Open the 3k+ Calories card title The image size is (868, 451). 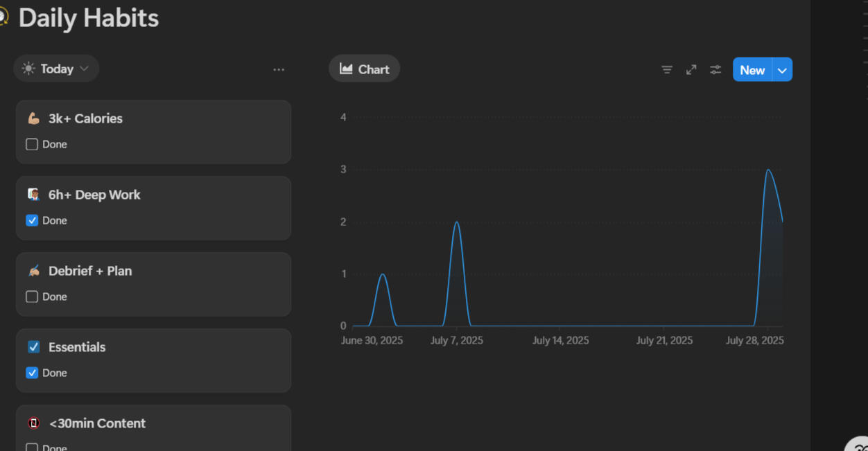click(x=85, y=118)
